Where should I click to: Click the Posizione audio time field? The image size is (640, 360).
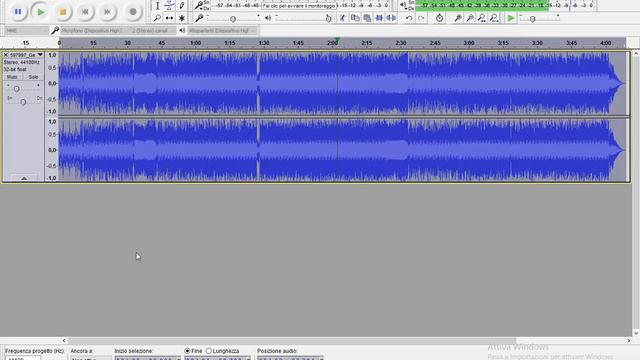(290, 358)
